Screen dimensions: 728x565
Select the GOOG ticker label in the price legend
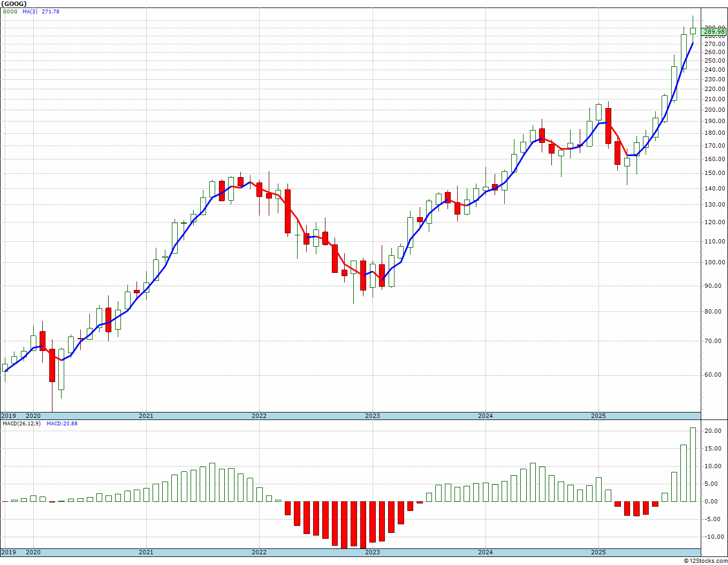(x=10, y=11)
